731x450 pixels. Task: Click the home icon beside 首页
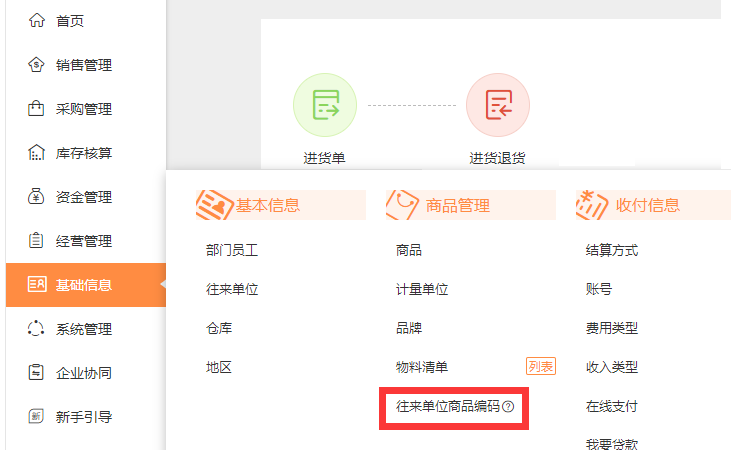click(x=36, y=21)
